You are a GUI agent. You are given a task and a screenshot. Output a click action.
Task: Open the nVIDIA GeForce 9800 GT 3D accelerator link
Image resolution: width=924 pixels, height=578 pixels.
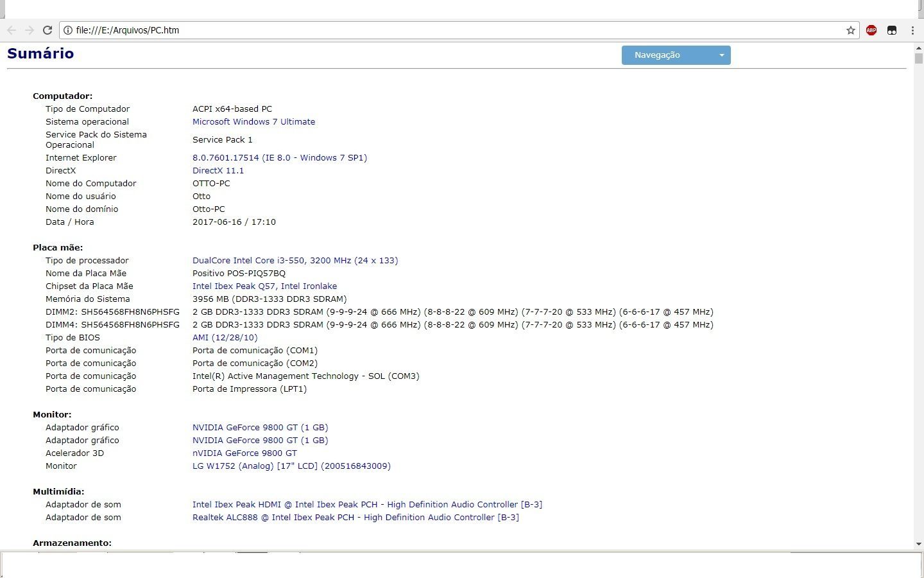tap(244, 453)
